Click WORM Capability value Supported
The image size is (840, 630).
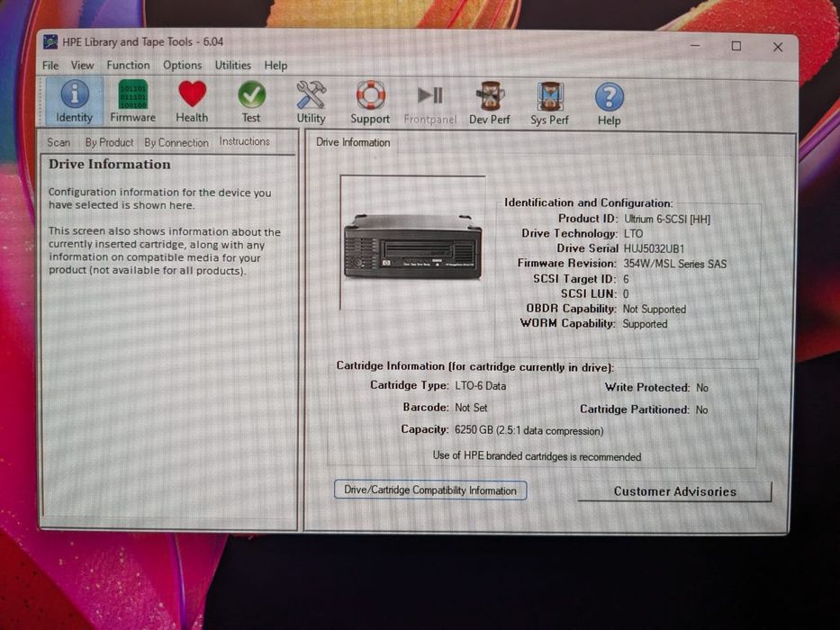coord(645,324)
